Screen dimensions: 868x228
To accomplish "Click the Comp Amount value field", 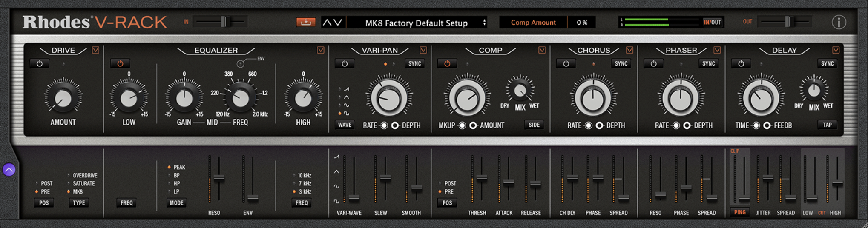I will [582, 23].
